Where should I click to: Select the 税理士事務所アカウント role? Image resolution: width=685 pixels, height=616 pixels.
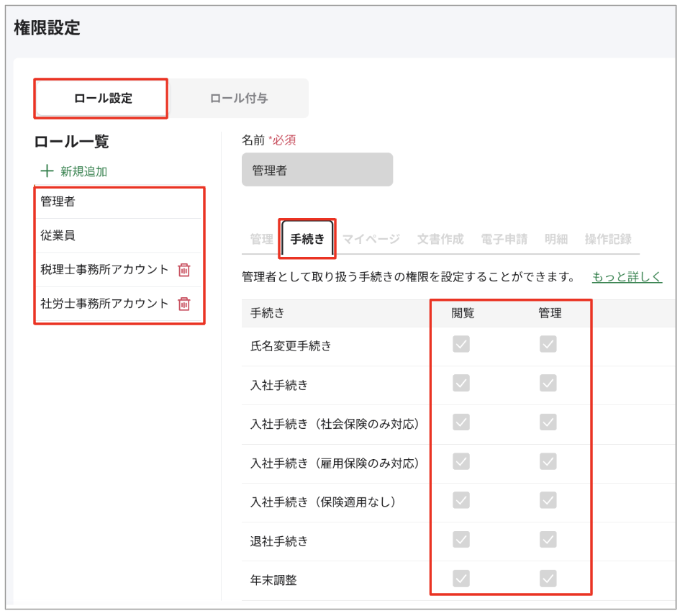[104, 270]
